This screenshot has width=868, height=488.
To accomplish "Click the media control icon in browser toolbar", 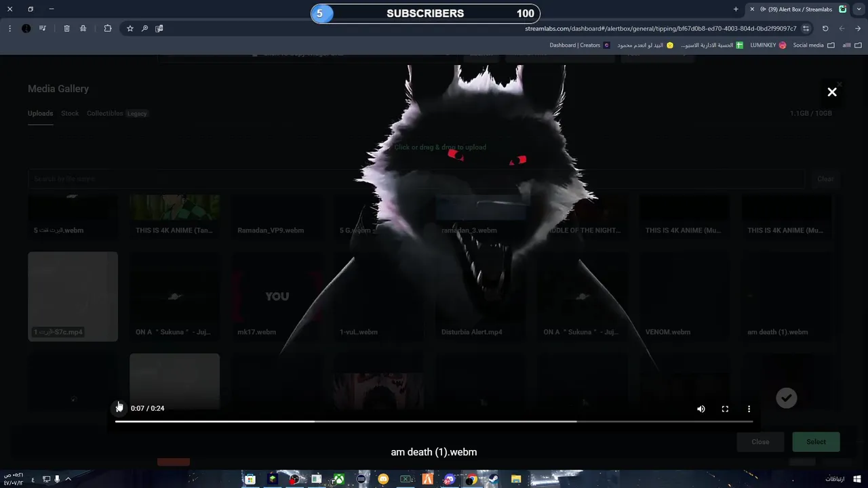I will pyautogui.click(x=43, y=28).
